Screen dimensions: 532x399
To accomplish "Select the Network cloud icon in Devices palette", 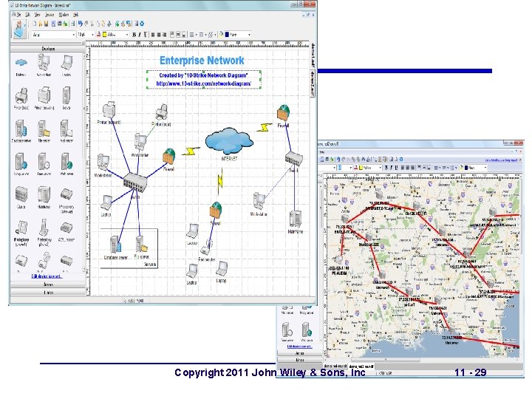I will [x=21, y=63].
